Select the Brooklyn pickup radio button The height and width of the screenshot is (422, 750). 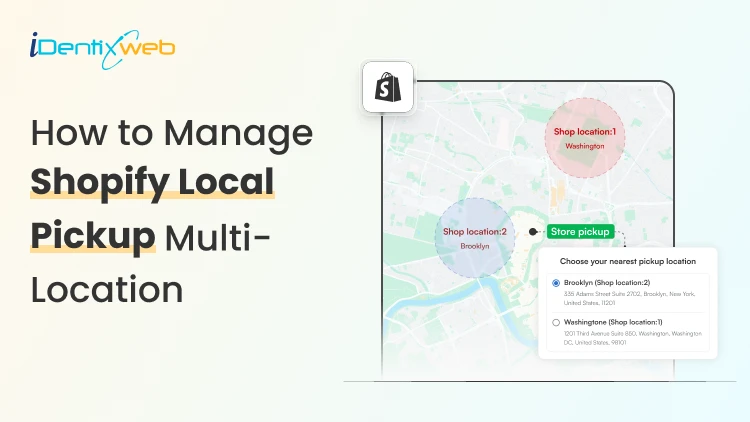[x=556, y=283]
